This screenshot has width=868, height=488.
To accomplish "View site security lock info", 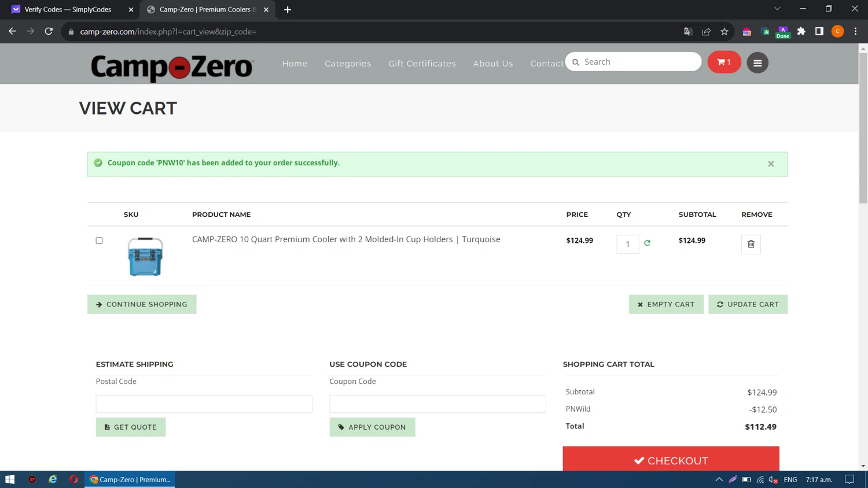I will [x=71, y=32].
